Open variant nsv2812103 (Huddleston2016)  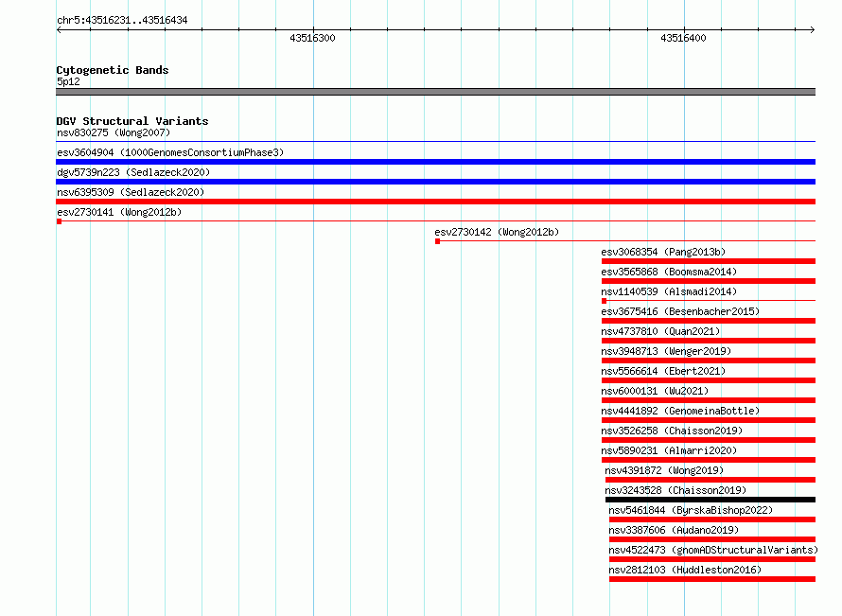[x=685, y=570]
